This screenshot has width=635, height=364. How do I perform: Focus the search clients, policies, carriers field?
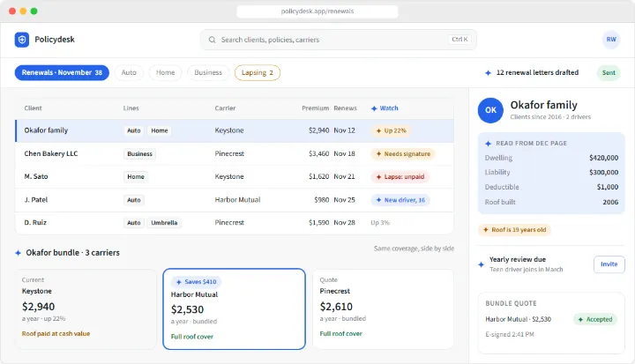[x=338, y=40]
